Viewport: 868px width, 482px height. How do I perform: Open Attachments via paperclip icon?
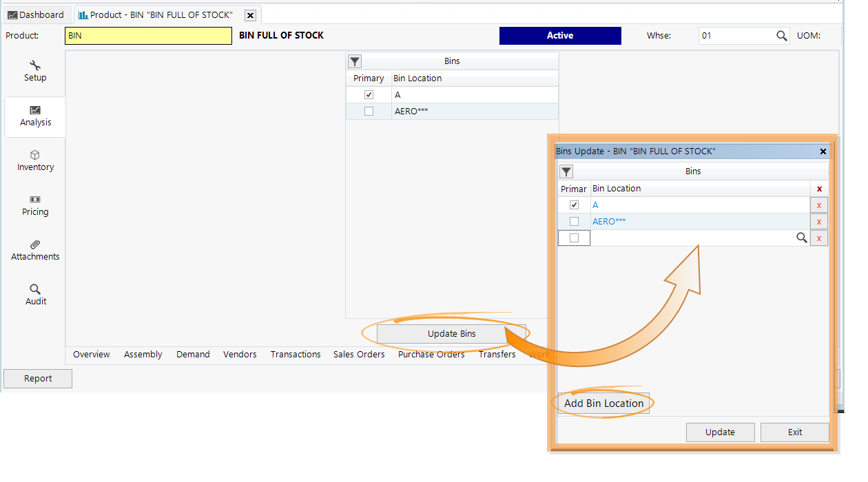[x=34, y=250]
